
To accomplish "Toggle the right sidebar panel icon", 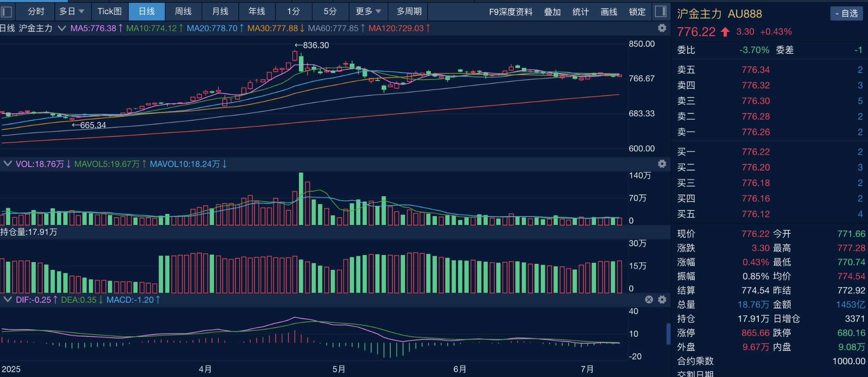I will (661, 11).
